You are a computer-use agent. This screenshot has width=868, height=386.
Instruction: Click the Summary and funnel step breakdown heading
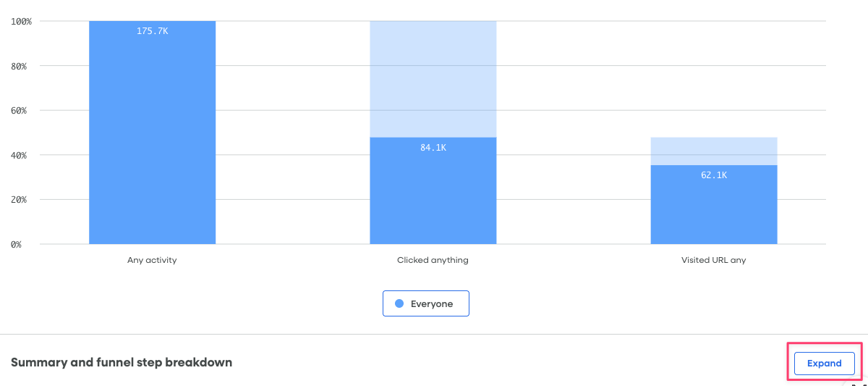122,362
